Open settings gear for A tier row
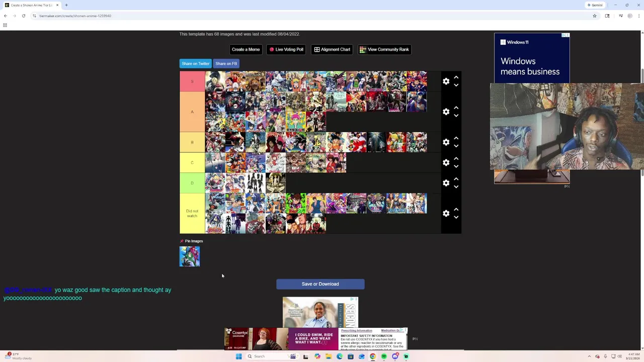 [x=446, y=112]
